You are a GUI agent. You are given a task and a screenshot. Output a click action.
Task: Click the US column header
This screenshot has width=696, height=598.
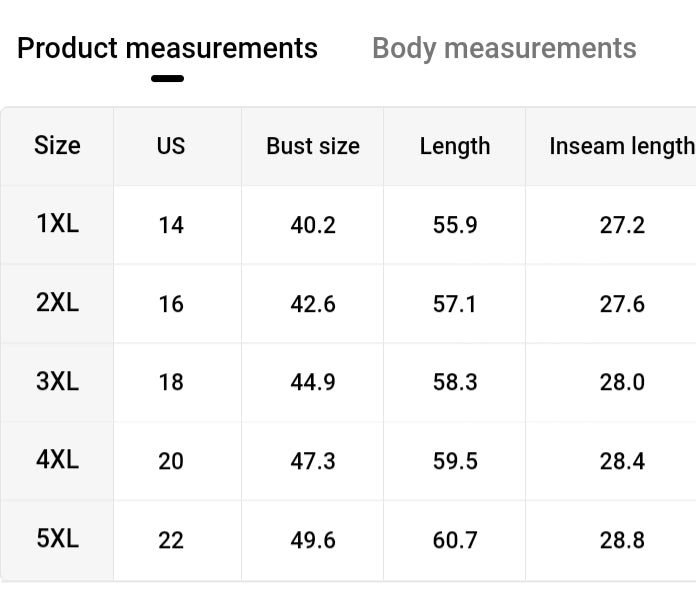(x=171, y=146)
